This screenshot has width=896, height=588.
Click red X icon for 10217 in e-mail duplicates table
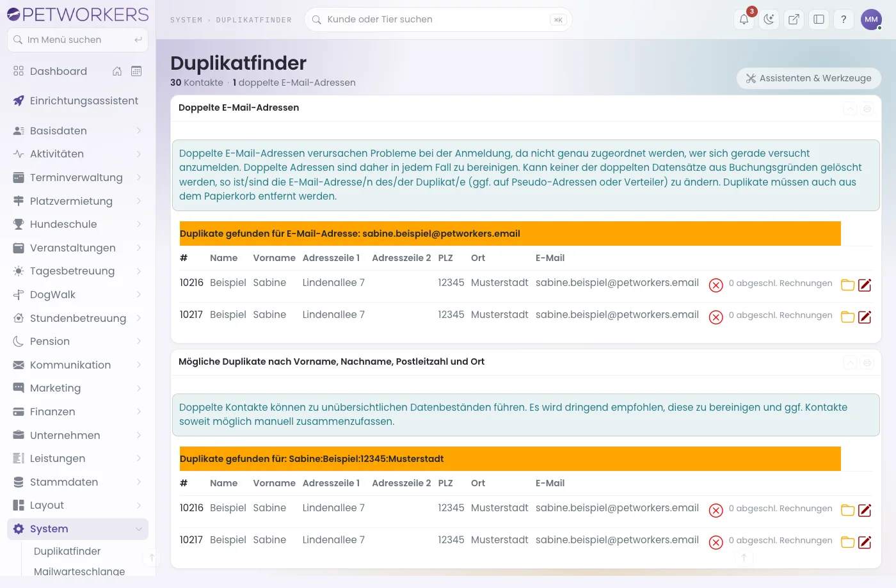coord(716,317)
